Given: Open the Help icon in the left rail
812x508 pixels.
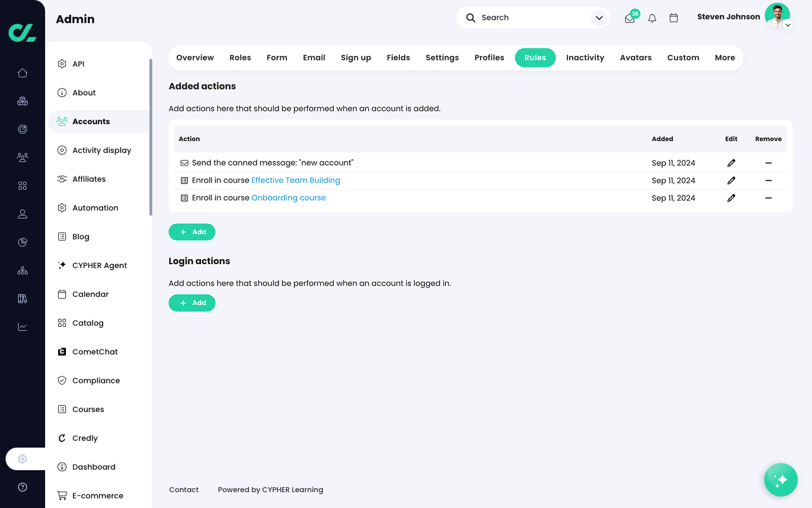Looking at the screenshot, I should point(23,487).
